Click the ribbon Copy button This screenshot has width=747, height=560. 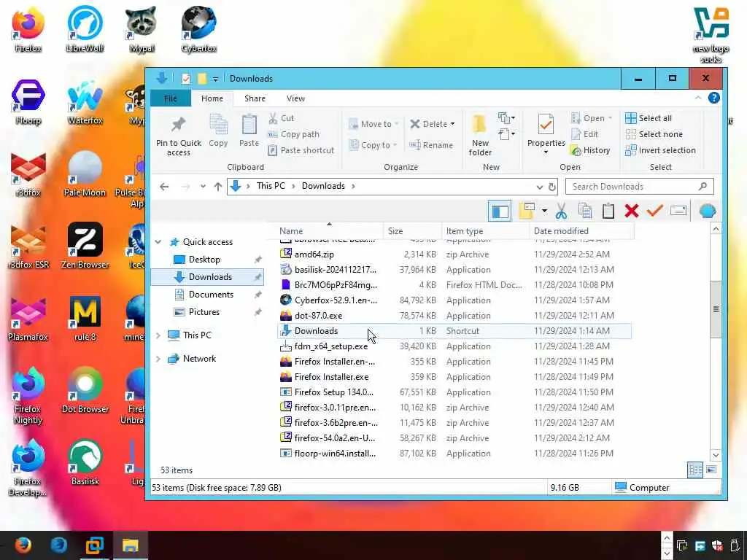click(x=218, y=131)
